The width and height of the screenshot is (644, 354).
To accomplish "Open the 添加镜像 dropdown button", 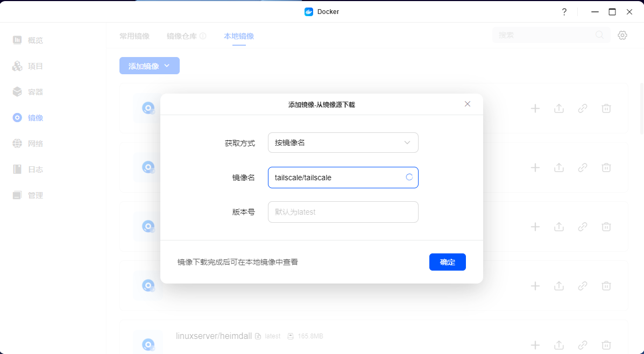I will [x=150, y=66].
